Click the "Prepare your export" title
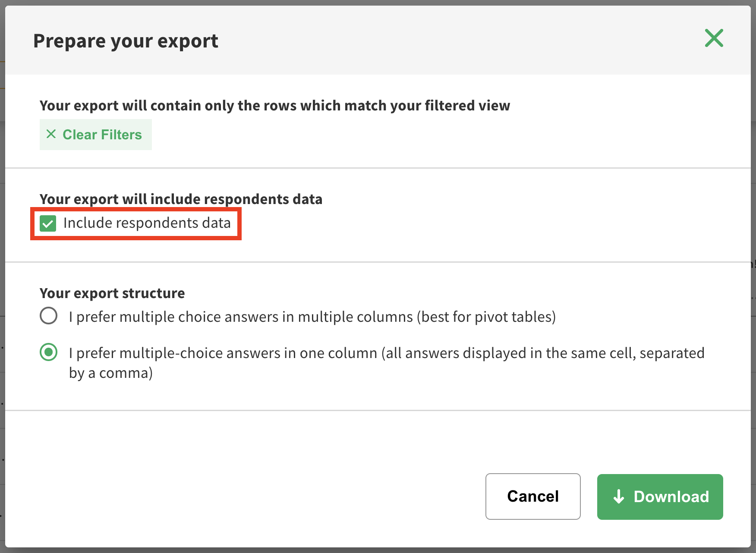Viewport: 756px width, 553px height. click(126, 41)
